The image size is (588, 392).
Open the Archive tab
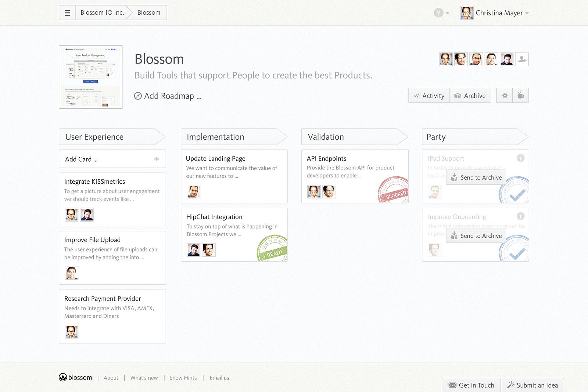[470, 96]
